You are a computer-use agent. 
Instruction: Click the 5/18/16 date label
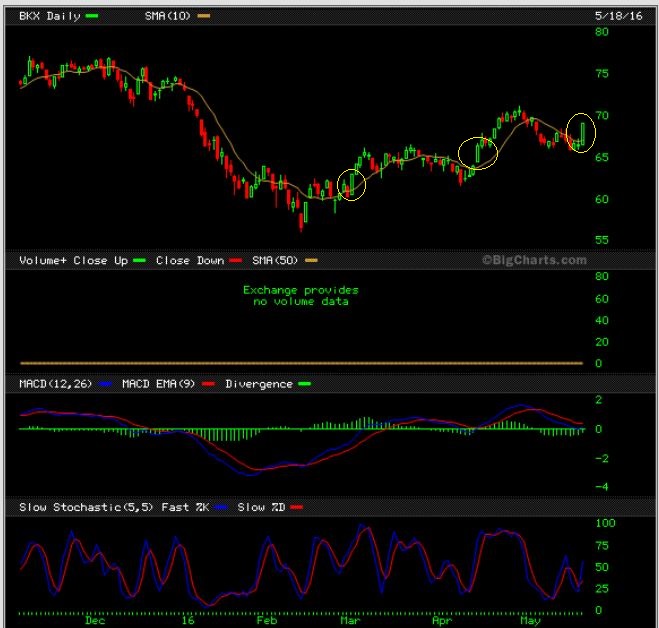click(618, 16)
